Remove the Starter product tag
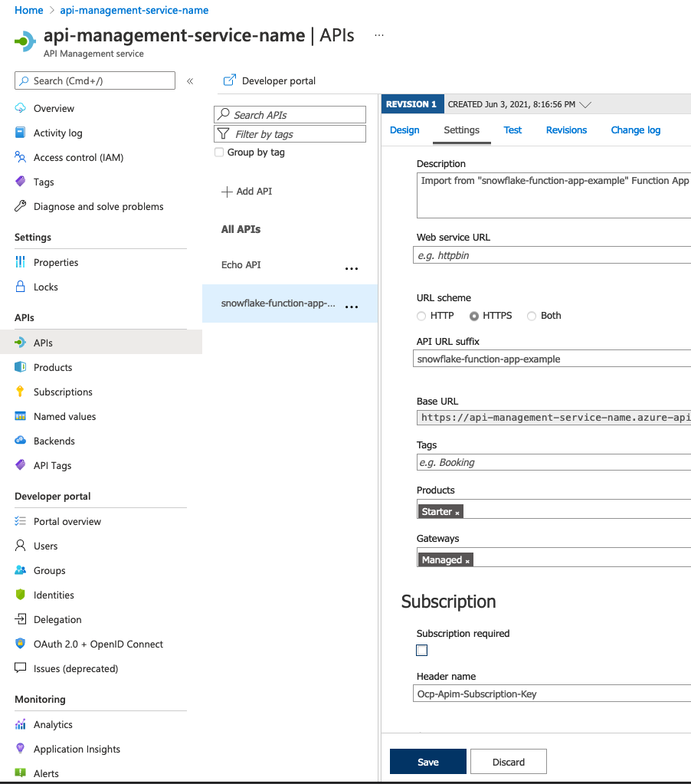Viewport: 691px width, 784px height. coord(458,513)
